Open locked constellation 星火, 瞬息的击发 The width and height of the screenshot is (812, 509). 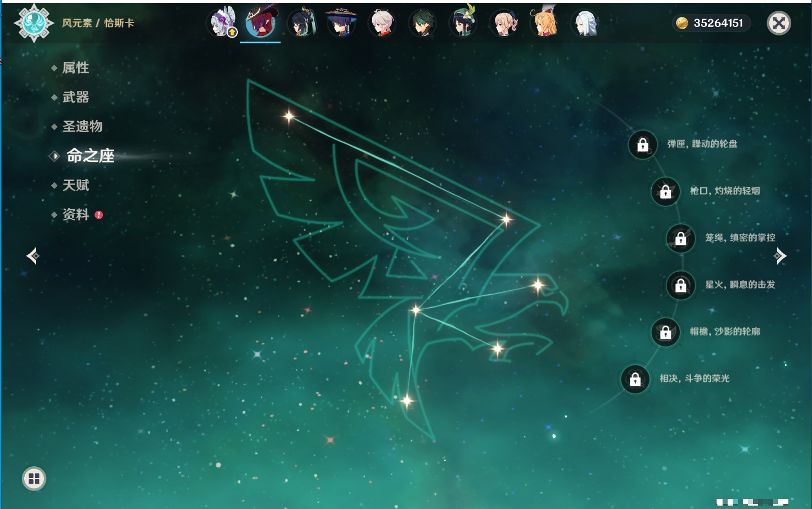point(681,285)
